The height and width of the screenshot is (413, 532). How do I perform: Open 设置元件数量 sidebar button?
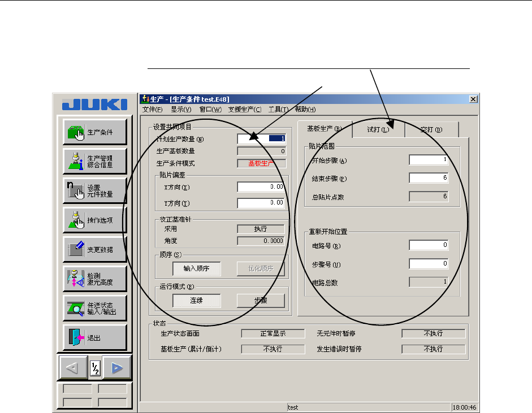[x=94, y=191]
